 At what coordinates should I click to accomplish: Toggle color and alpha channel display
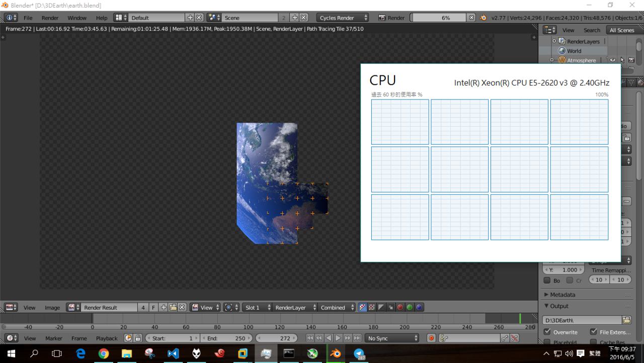point(362,307)
